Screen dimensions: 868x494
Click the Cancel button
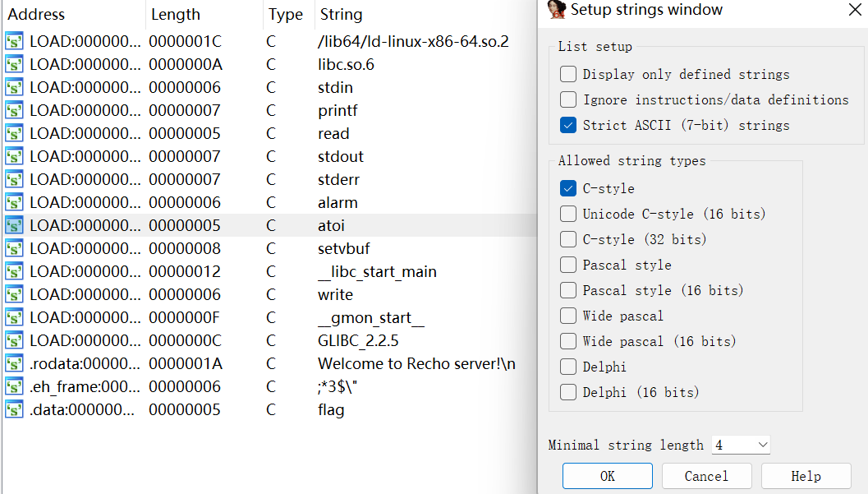(706, 476)
